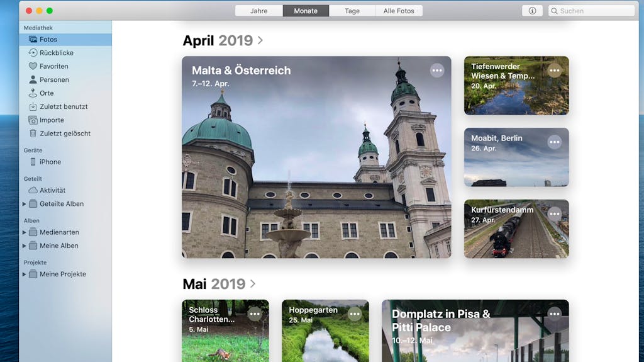644x362 pixels.
Task: Switch to the Jahre tab
Action: tap(258, 11)
